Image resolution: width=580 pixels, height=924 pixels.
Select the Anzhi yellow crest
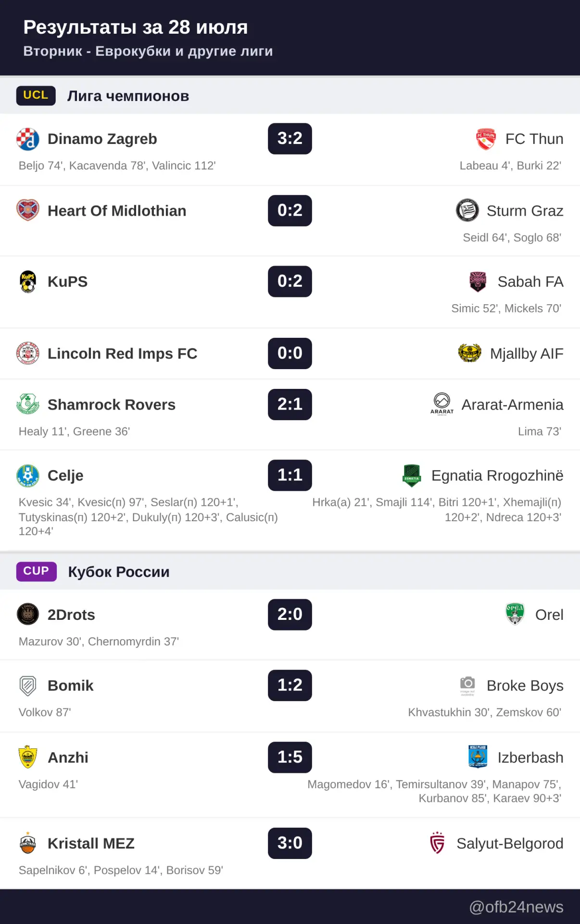[x=28, y=757]
